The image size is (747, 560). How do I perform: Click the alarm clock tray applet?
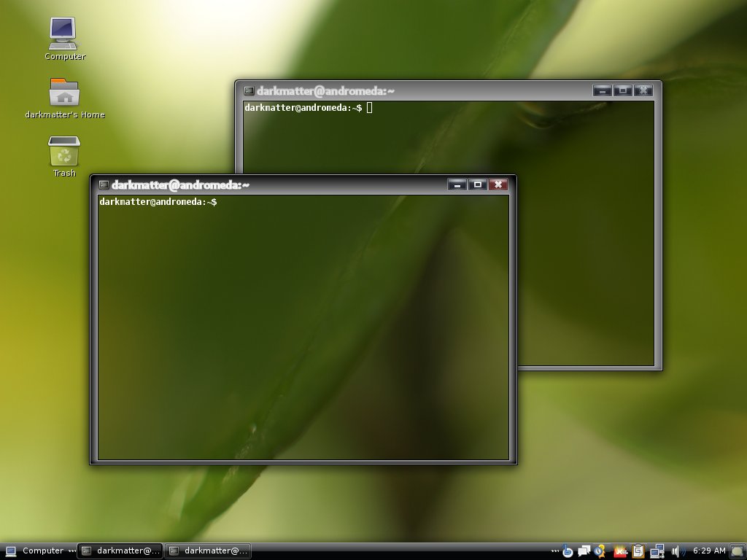(x=600, y=551)
